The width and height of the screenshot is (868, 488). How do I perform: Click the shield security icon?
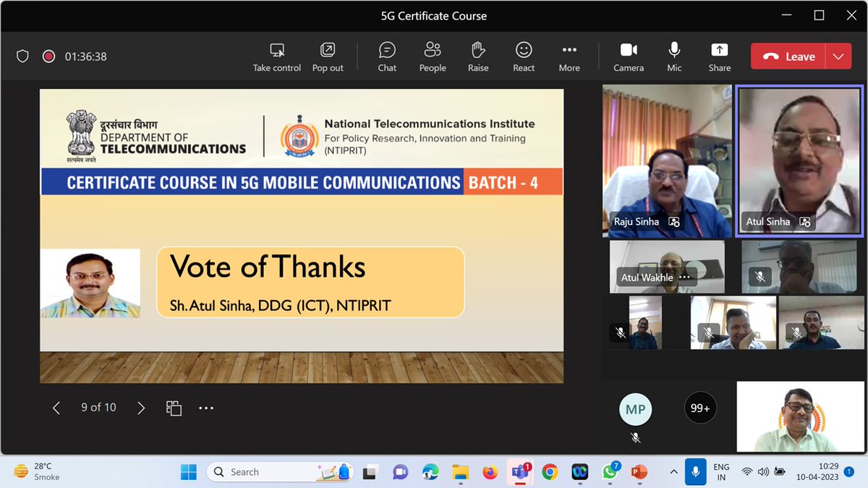(x=22, y=56)
